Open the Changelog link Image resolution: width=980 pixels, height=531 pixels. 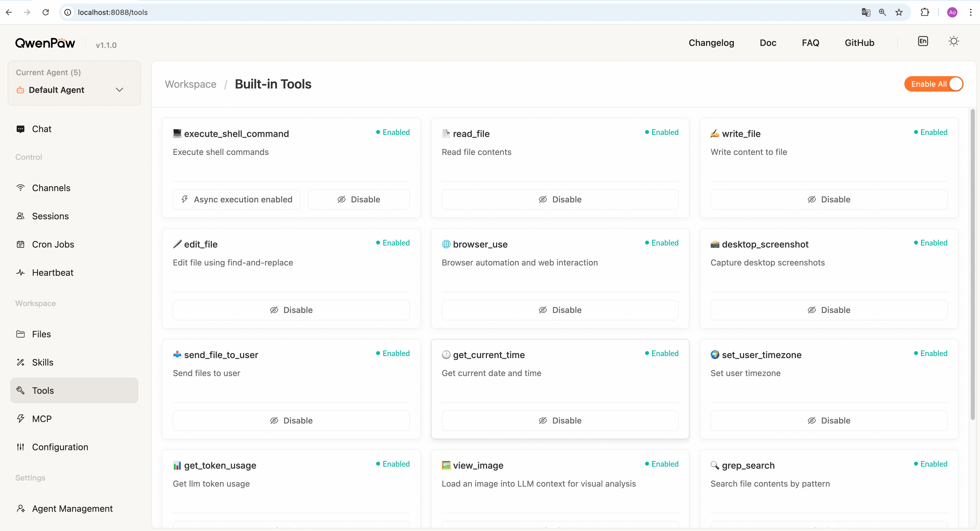(711, 43)
